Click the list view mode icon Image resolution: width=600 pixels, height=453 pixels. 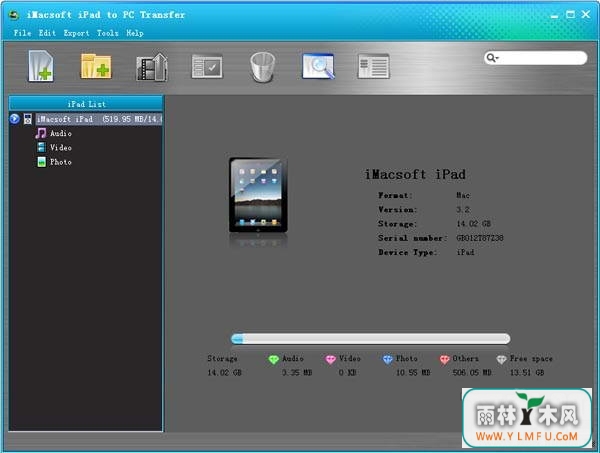373,67
